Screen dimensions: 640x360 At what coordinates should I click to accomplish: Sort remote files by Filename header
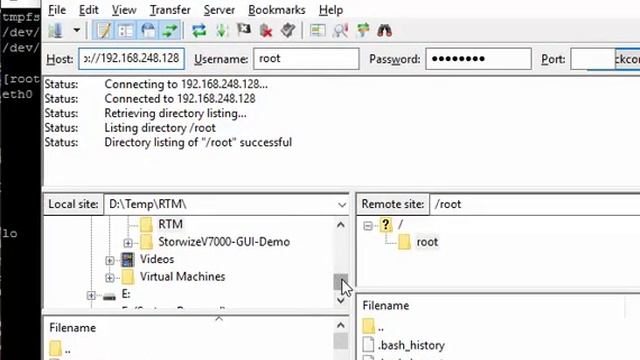click(x=386, y=306)
